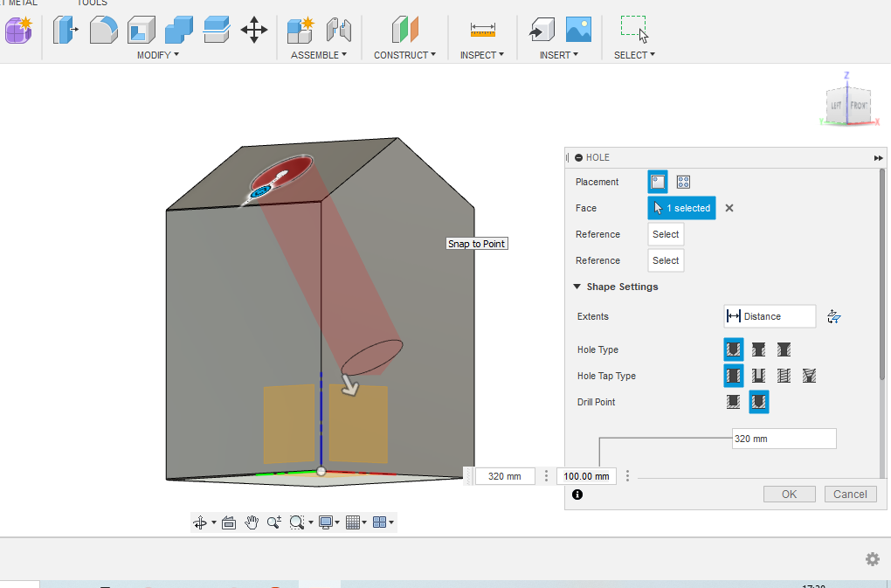Select the Press Pull tool
Viewport: 891px width, 588px height.
(x=66, y=30)
